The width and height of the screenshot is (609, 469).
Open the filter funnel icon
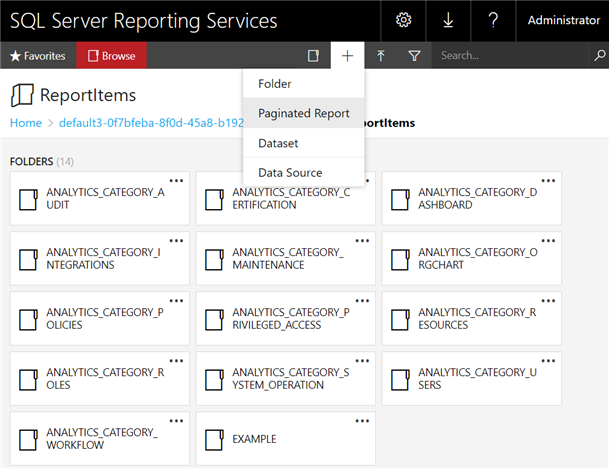pyautogui.click(x=414, y=56)
